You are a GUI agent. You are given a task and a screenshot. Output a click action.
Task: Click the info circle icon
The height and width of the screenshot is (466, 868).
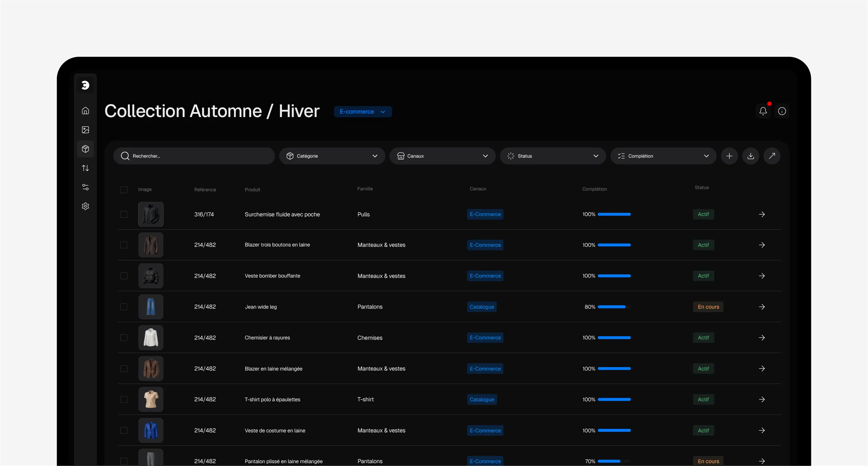[x=782, y=111]
